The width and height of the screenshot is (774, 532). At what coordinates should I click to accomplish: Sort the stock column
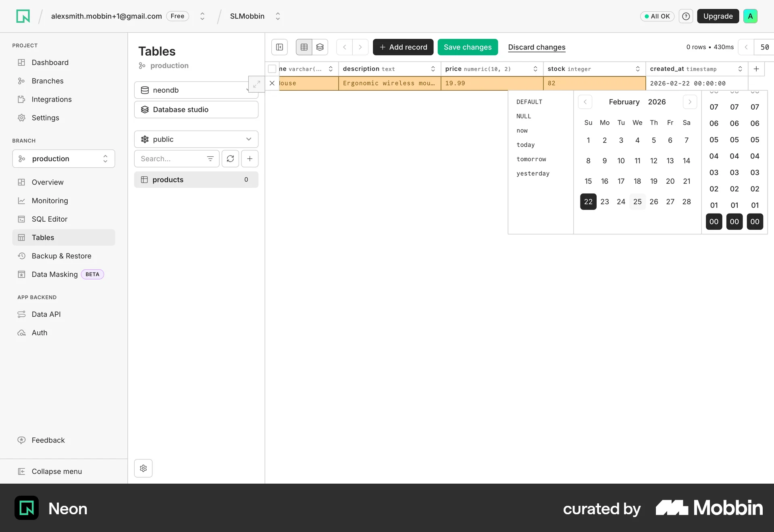coord(638,69)
